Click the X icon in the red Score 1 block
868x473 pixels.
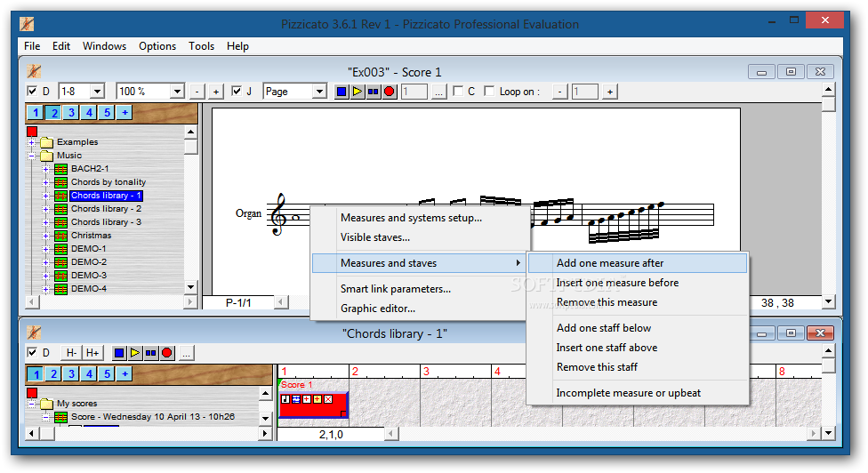328,399
